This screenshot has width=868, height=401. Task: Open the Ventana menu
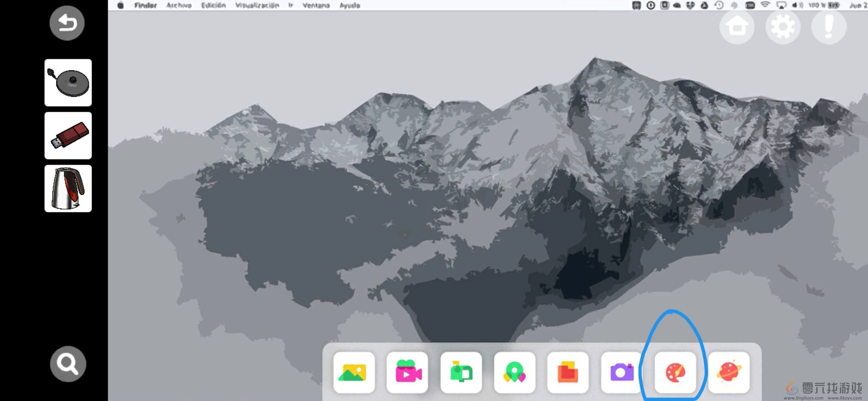(316, 5)
